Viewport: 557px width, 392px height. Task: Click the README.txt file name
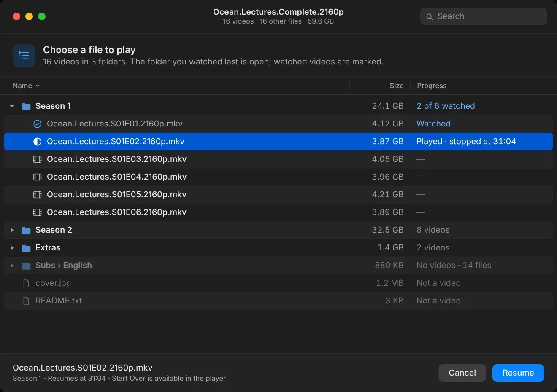pyautogui.click(x=59, y=301)
